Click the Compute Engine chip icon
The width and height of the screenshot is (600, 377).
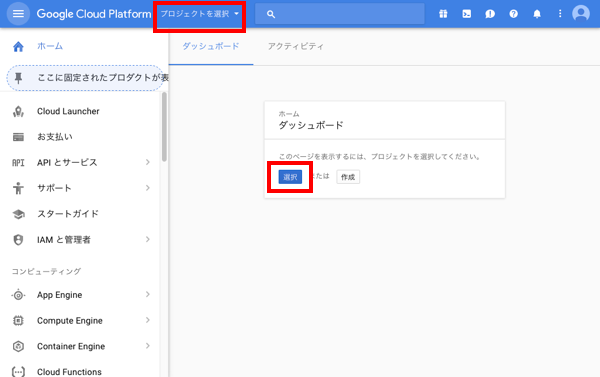click(18, 321)
